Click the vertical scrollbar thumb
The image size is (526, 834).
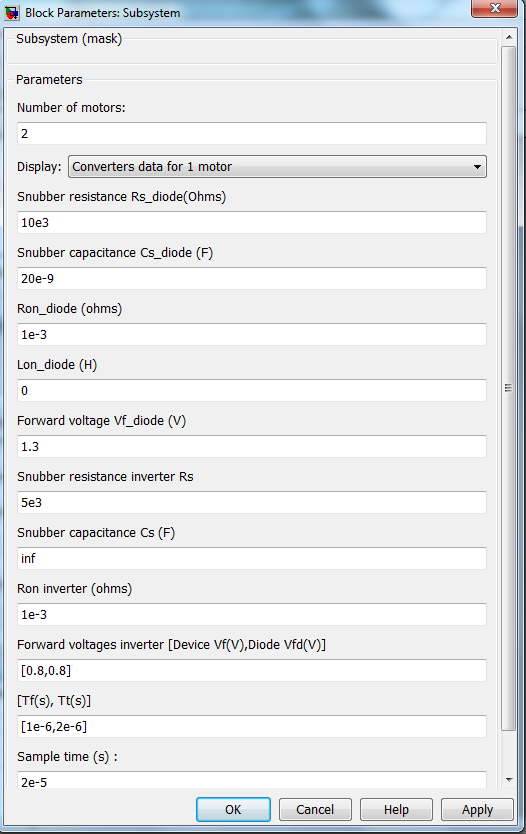(x=508, y=388)
